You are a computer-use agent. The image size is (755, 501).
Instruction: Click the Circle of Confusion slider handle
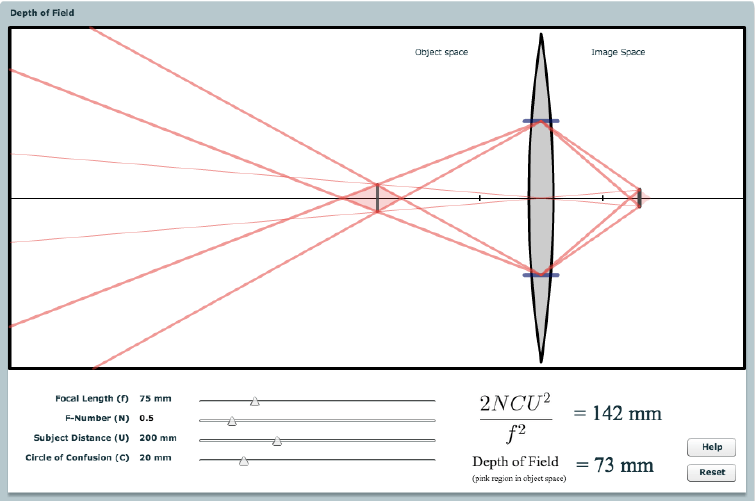click(x=244, y=461)
